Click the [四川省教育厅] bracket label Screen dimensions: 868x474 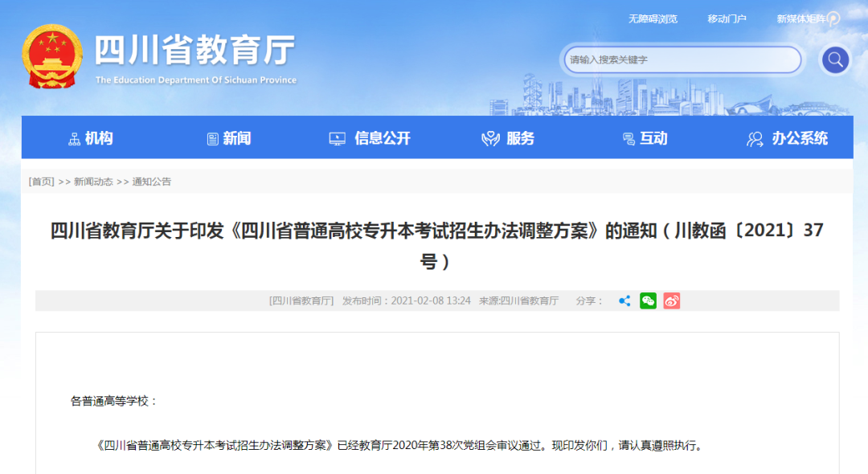pos(301,301)
